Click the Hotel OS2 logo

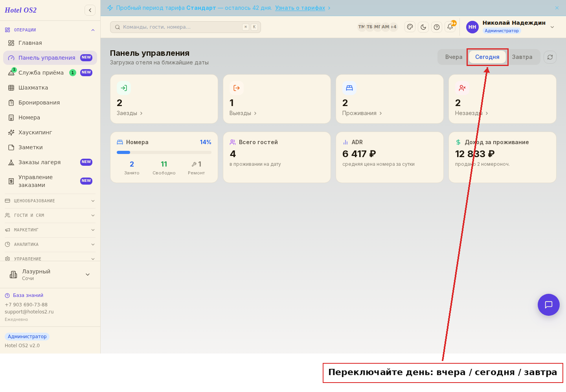click(x=20, y=10)
